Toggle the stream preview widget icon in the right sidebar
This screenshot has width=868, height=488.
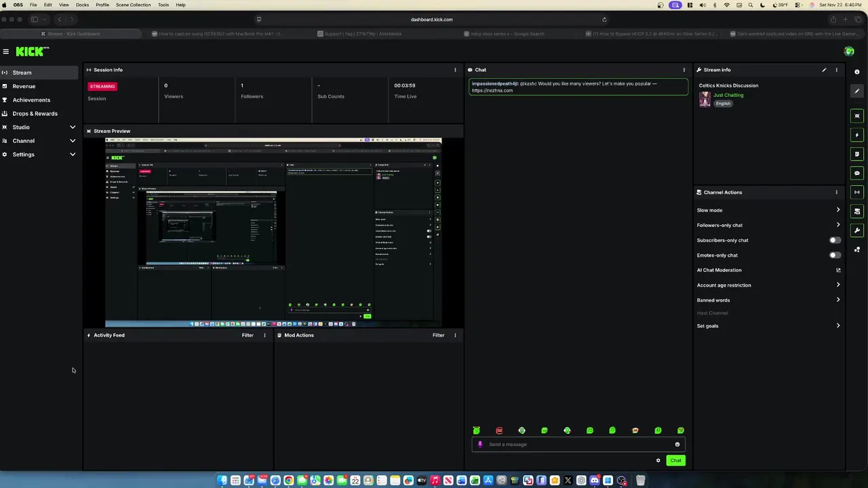[x=857, y=116]
